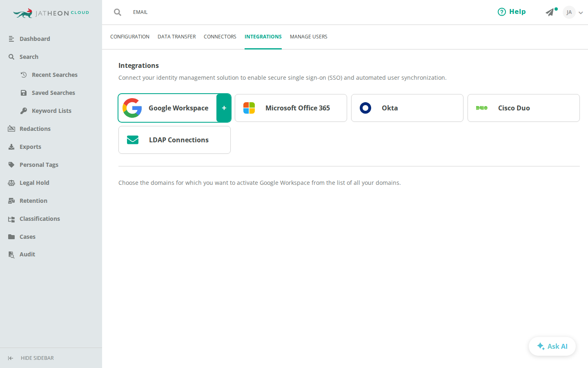
Task: Click the Classifications icon in sidebar
Action: [11, 219]
